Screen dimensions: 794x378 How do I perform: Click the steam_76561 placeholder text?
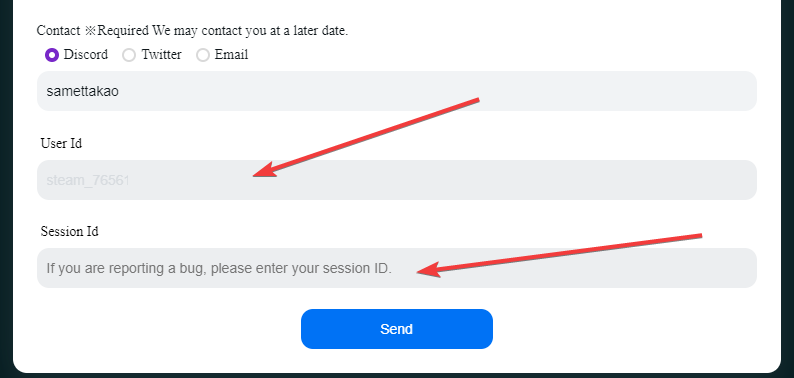coord(88,180)
